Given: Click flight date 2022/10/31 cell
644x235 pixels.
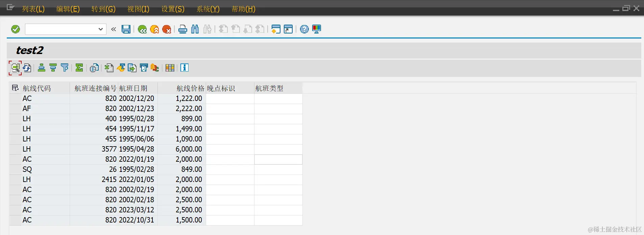Looking at the screenshot, I should (138, 220).
